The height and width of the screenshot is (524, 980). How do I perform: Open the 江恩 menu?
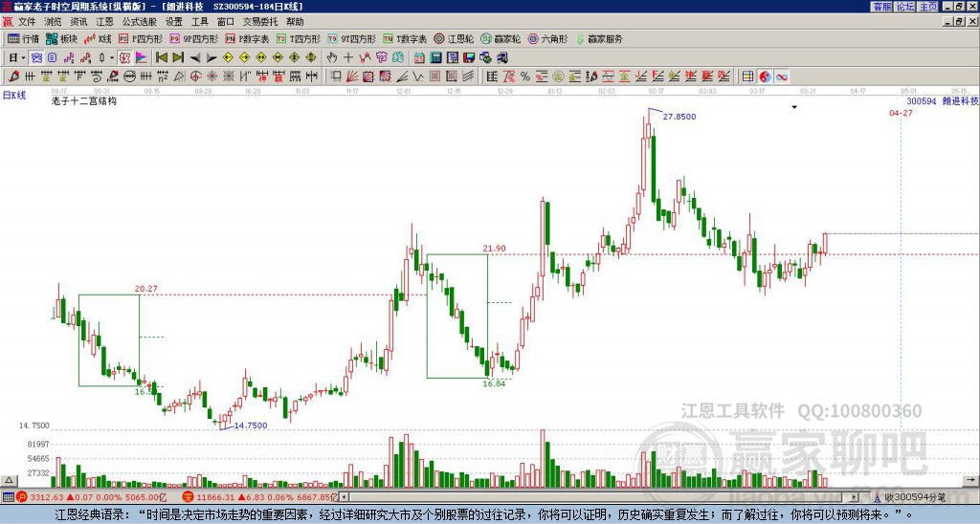(104, 22)
